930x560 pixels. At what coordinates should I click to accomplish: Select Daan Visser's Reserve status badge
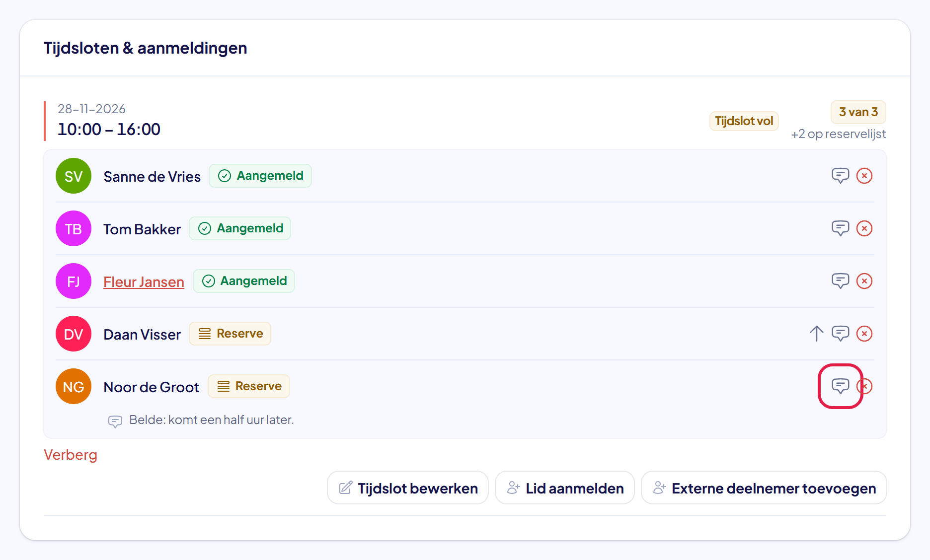tap(230, 334)
